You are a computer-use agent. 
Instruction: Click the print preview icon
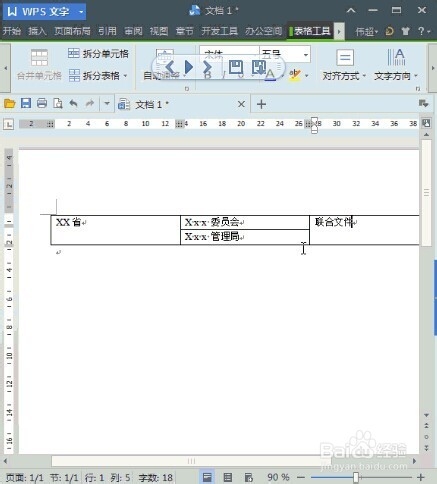click(x=58, y=104)
